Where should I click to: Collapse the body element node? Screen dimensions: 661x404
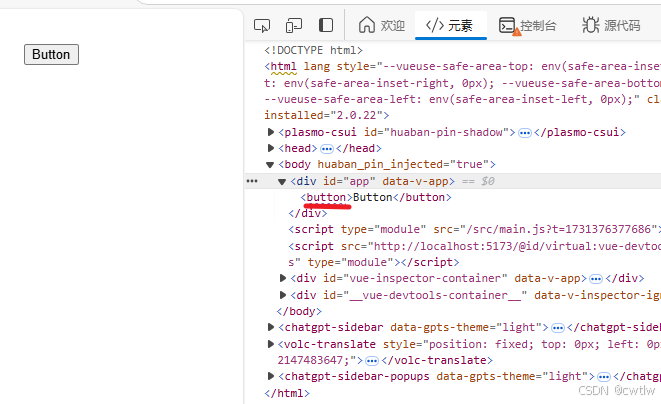coord(270,164)
